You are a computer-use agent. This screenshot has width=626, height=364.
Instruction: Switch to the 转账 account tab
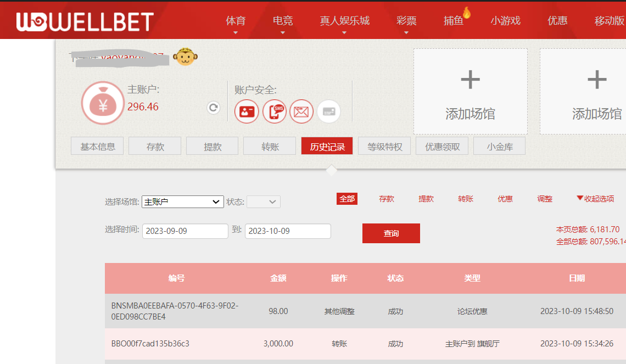pyautogui.click(x=270, y=146)
